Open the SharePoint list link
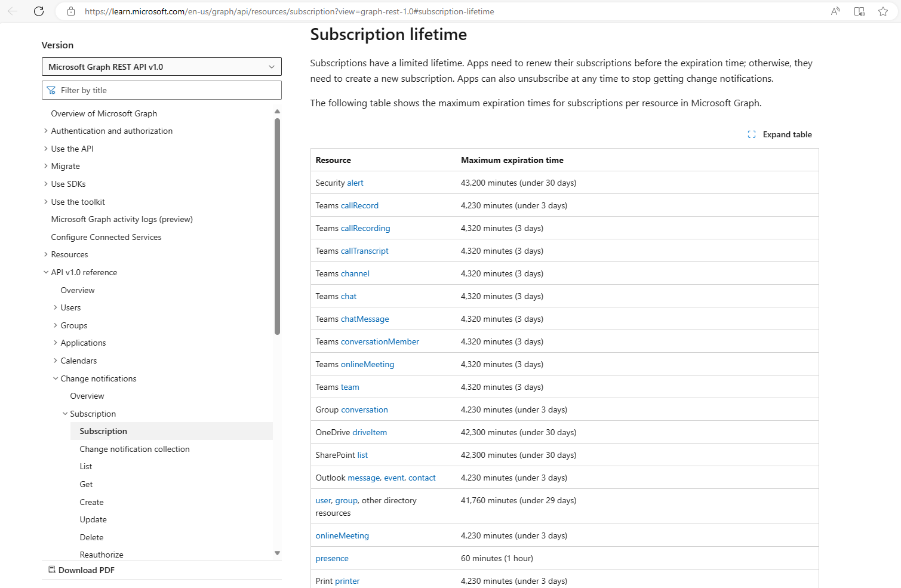Screen dimensions: 901x588 point(362,455)
